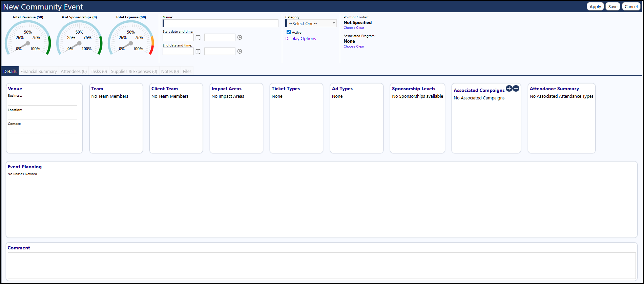Click the 'New Community Event' title
This screenshot has height=284, width=644.
[43, 7]
